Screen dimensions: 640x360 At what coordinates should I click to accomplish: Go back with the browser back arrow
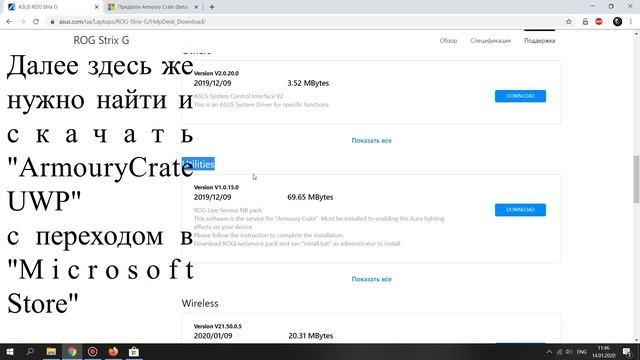pos(9,22)
